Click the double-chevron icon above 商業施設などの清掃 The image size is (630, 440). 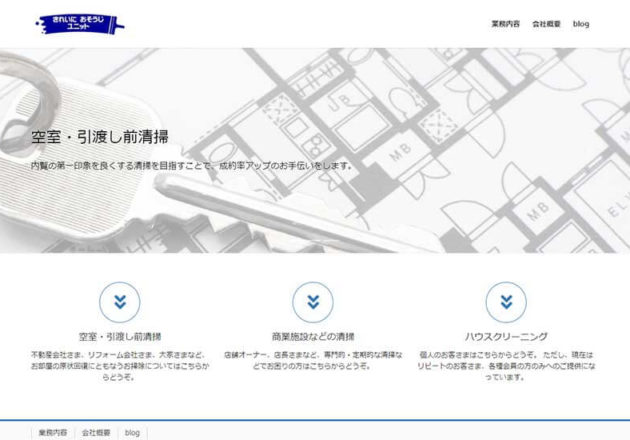click(313, 302)
